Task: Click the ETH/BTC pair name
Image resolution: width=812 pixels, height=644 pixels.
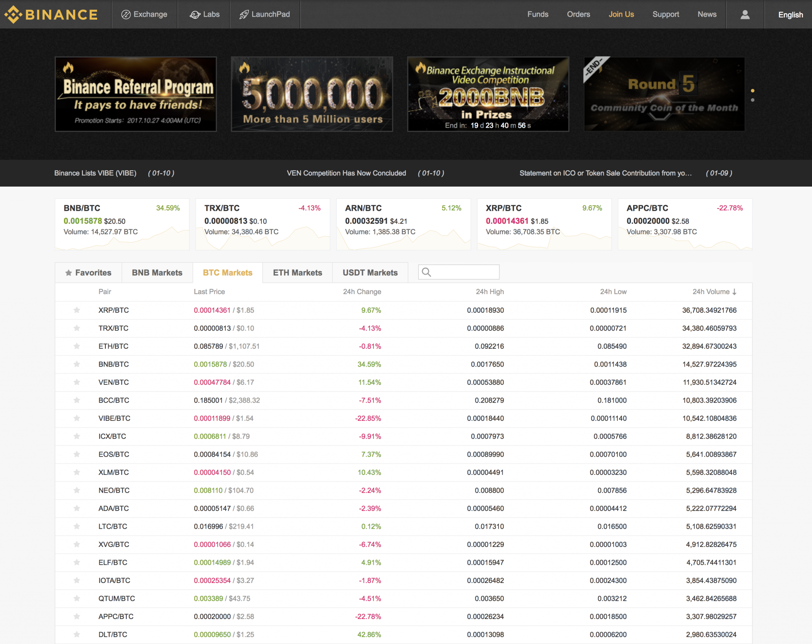Action: click(113, 346)
